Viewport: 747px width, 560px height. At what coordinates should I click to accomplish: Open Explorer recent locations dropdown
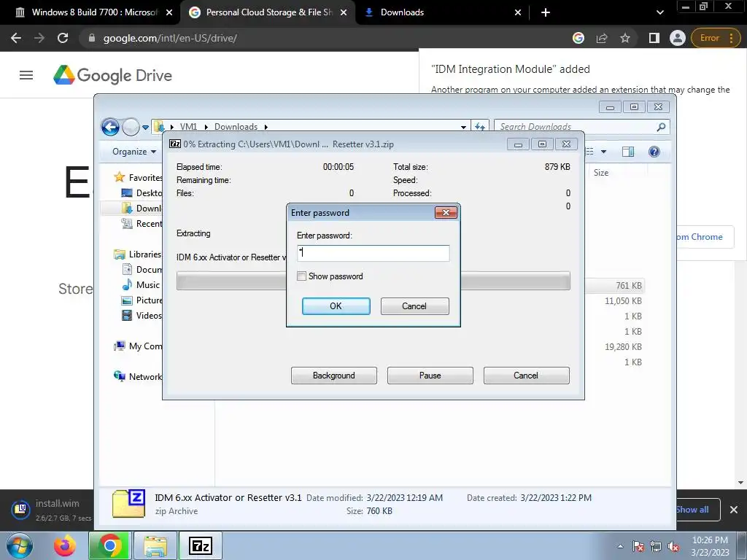click(145, 128)
